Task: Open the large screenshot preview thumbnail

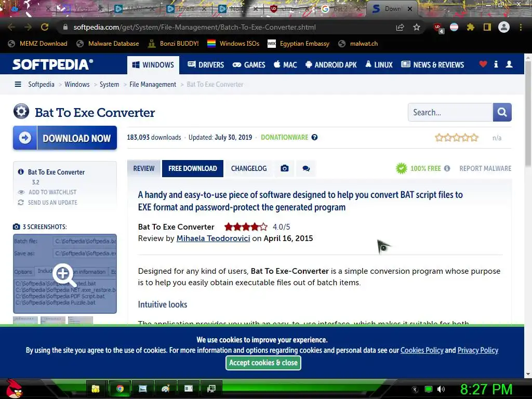Action: click(x=65, y=273)
